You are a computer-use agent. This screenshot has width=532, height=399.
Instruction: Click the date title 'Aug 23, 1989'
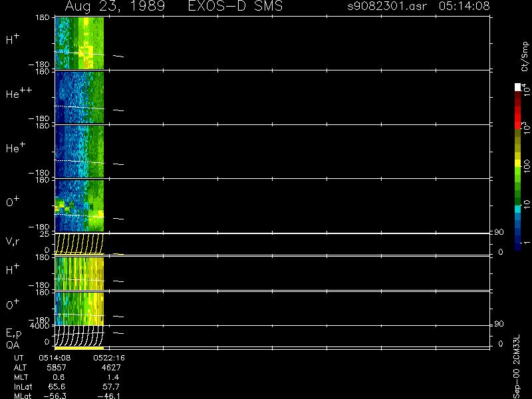(x=114, y=7)
